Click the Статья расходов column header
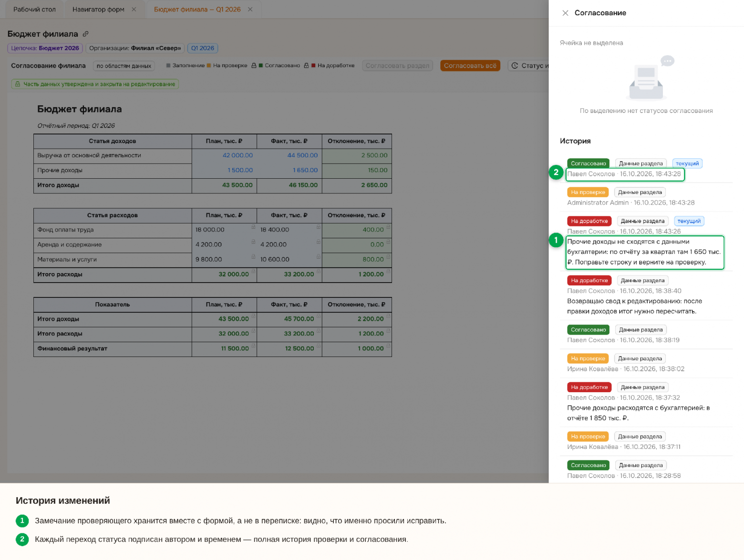The image size is (744, 560). point(113,215)
